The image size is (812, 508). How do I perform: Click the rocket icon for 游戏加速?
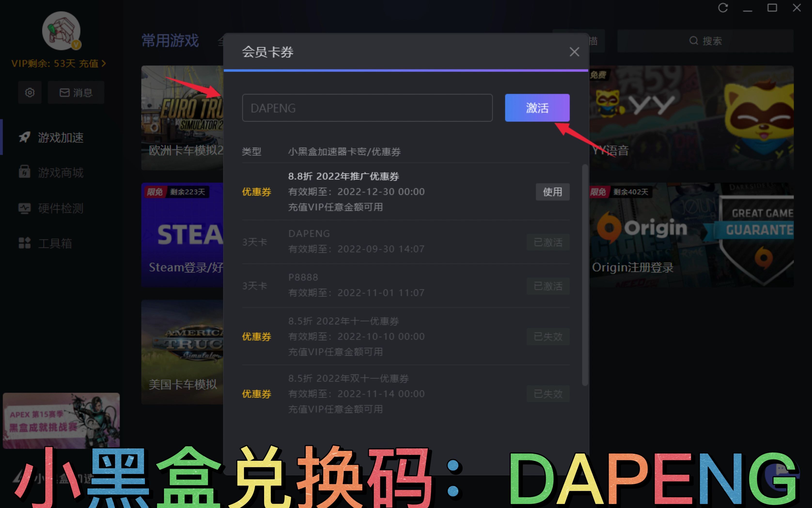pos(24,137)
